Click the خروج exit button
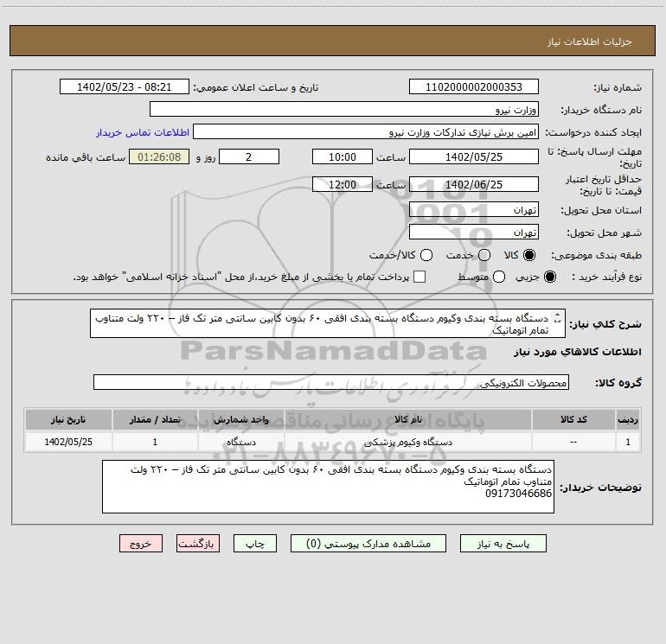Viewport: 666px width, 644px height. click(141, 544)
